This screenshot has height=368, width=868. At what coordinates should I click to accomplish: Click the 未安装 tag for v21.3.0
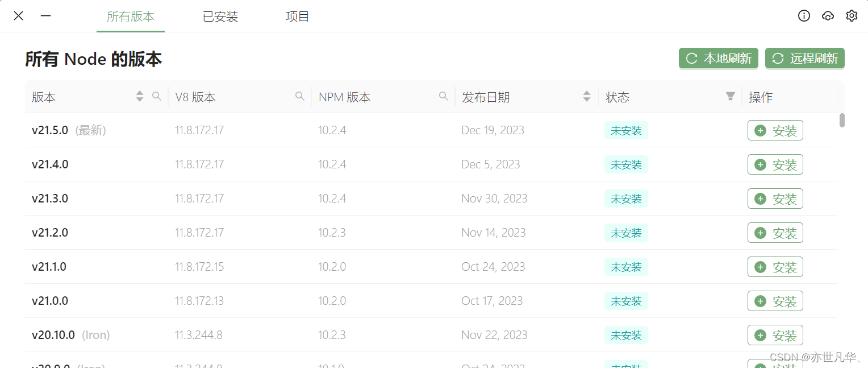coord(626,199)
